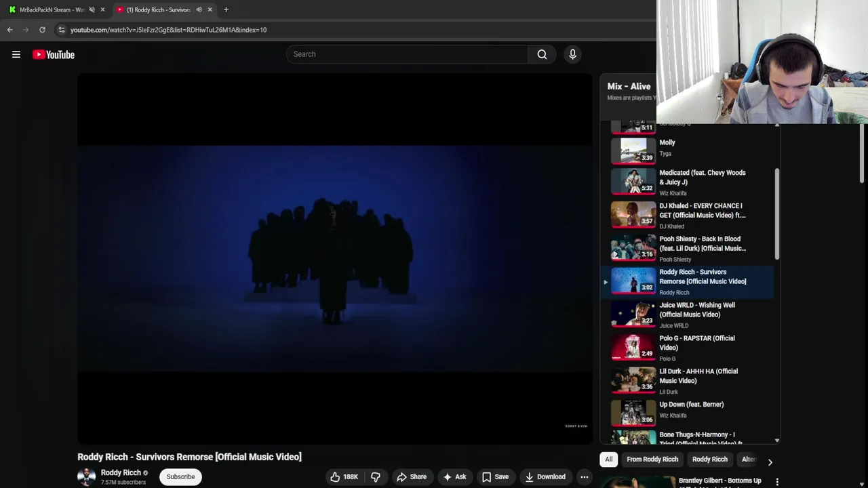
Task: Open Mix - Alive playlist title
Action: (x=629, y=86)
